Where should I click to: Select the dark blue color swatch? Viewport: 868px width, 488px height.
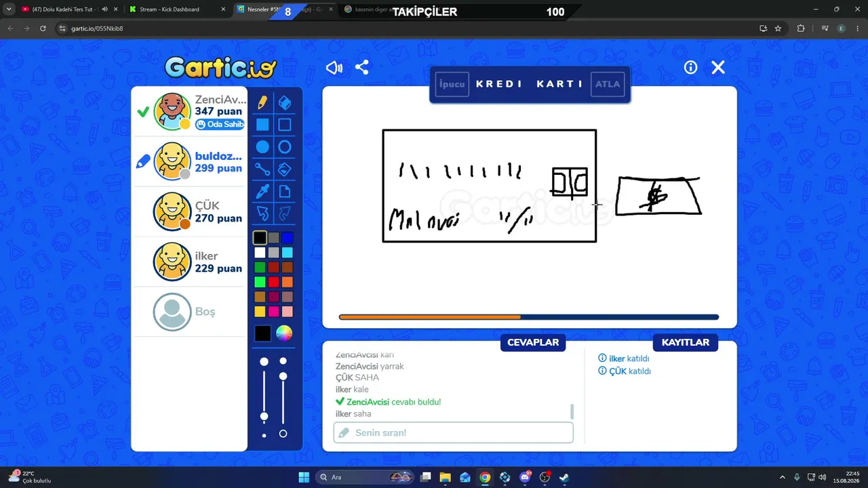[288, 238]
